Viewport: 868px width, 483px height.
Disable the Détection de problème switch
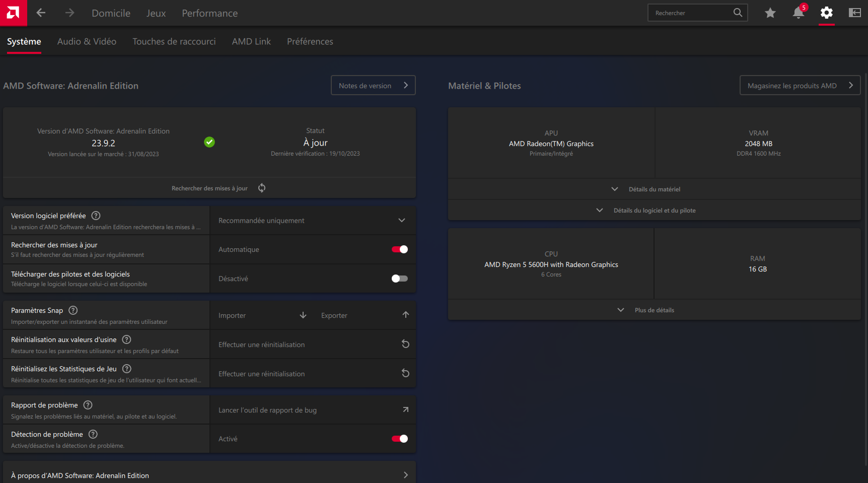(400, 439)
